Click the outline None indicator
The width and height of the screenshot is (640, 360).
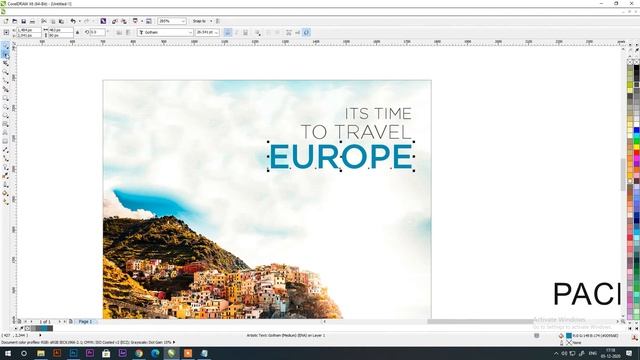[569, 342]
